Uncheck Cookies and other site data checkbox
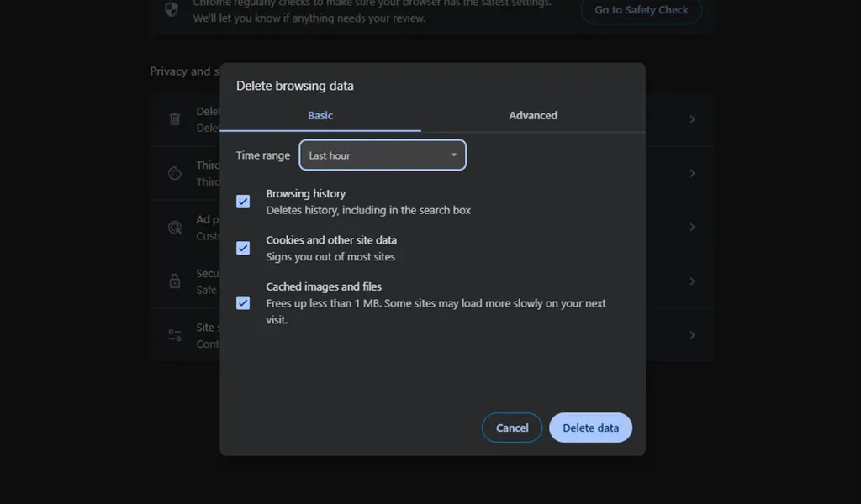Viewport: 861px width, 504px height. click(x=243, y=248)
